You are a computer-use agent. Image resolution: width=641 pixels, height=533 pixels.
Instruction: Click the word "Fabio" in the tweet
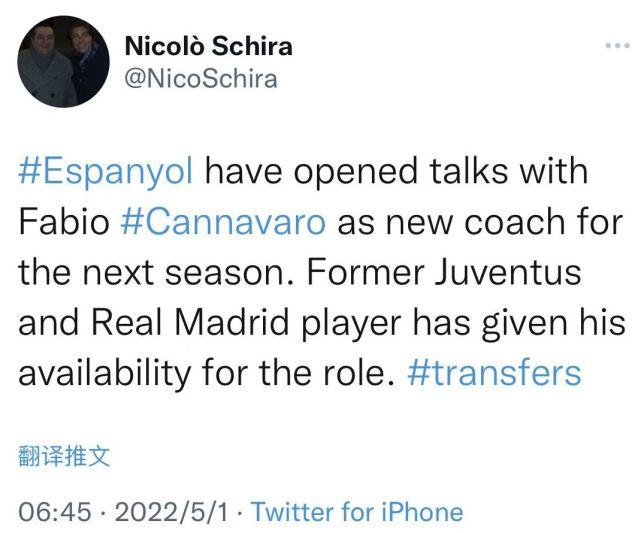(60, 221)
